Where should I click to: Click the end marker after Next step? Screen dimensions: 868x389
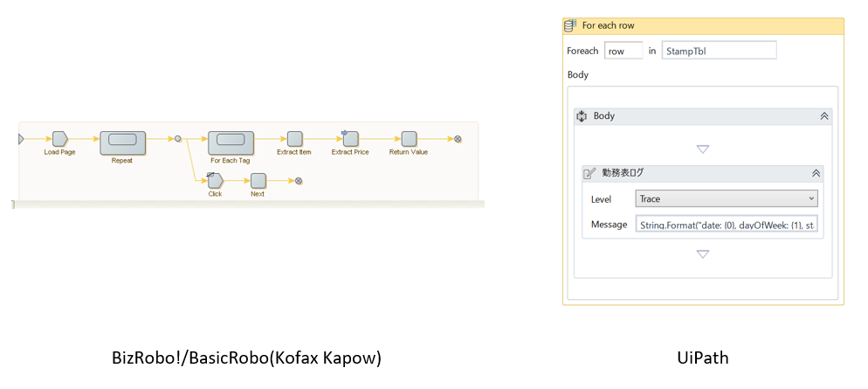click(x=299, y=181)
